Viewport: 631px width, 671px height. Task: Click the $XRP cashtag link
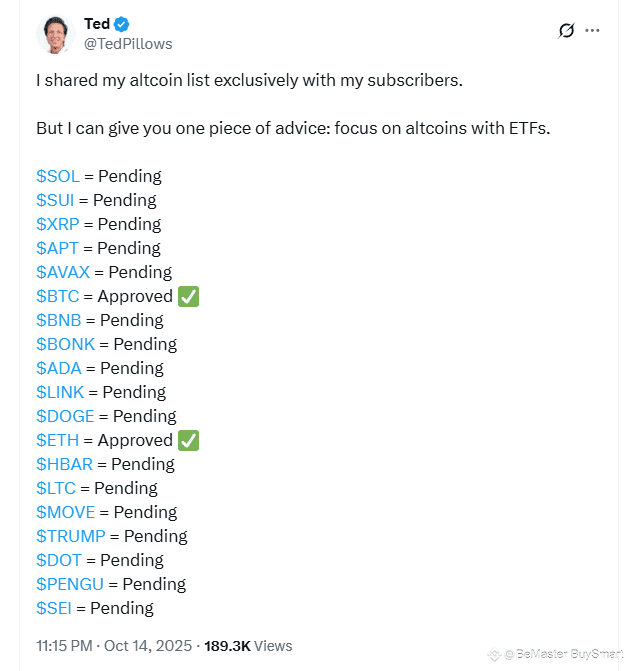[58, 224]
